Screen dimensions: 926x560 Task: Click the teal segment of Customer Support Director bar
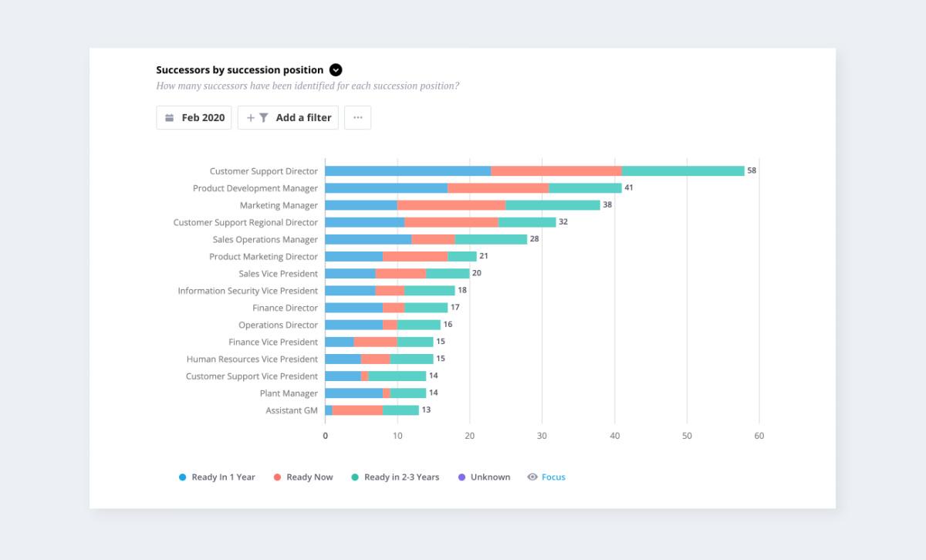[683, 171]
